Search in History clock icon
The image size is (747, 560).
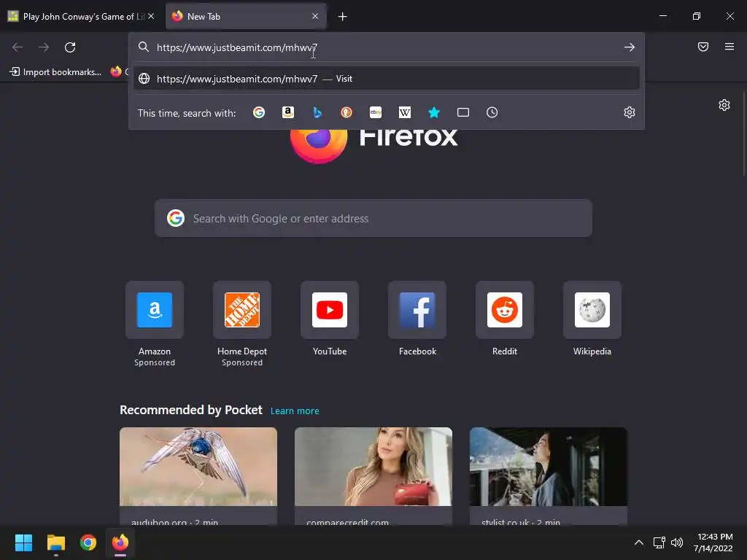[x=492, y=112]
